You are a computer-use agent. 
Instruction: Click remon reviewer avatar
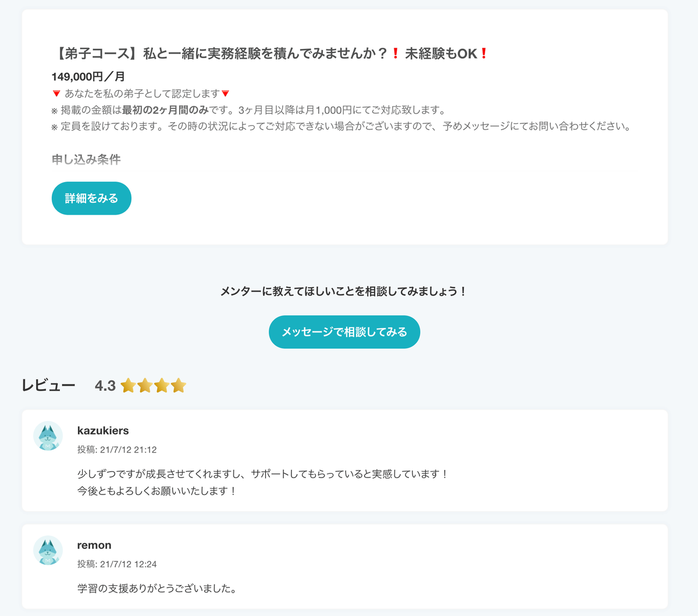tap(48, 551)
